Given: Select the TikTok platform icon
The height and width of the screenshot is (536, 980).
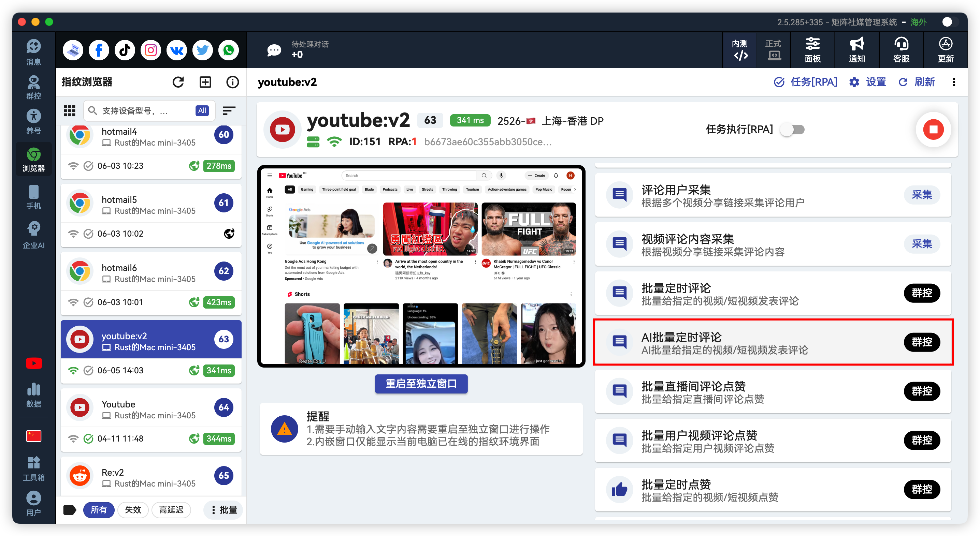Looking at the screenshot, I should point(125,50).
